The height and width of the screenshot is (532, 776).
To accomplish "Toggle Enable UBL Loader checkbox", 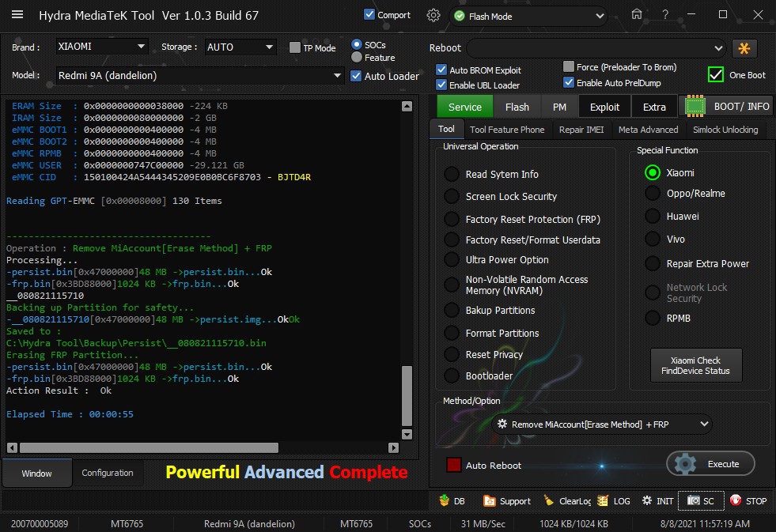I will coord(441,85).
